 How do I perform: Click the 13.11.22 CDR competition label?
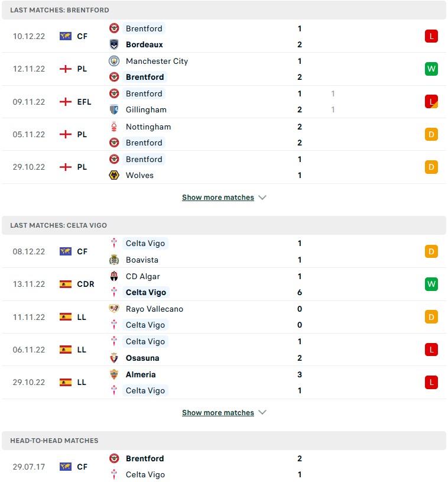pyautogui.click(x=85, y=284)
